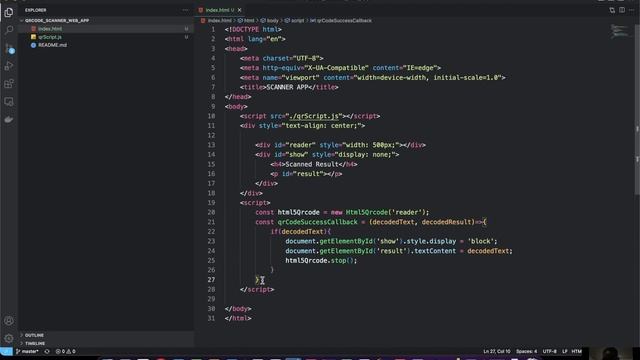Click the ./qrScript.js link on line 10
The height and width of the screenshot is (360, 640).
click(314, 116)
